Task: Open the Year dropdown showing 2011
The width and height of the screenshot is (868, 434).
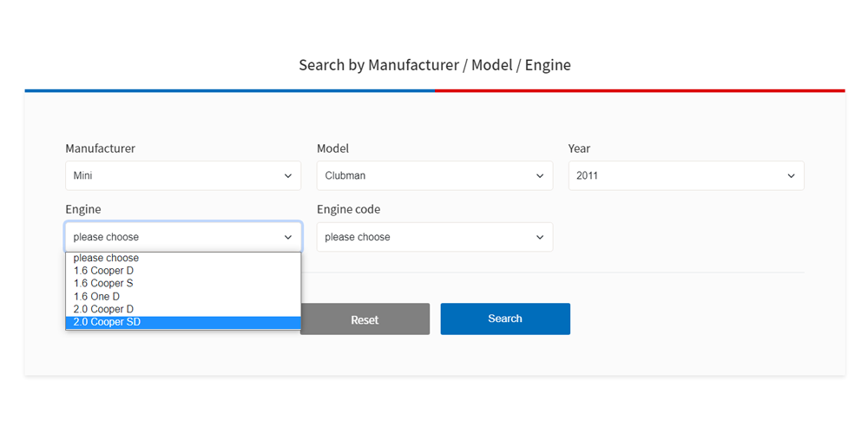Action: point(686,175)
